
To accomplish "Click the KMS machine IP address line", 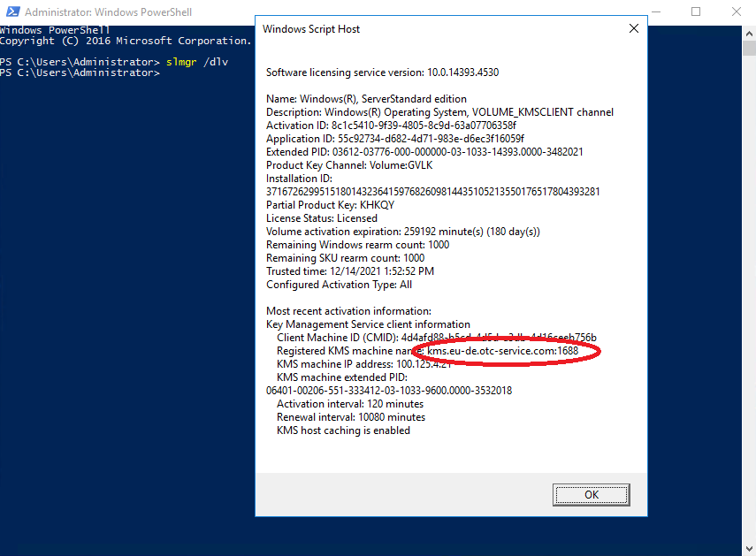I will (364, 364).
